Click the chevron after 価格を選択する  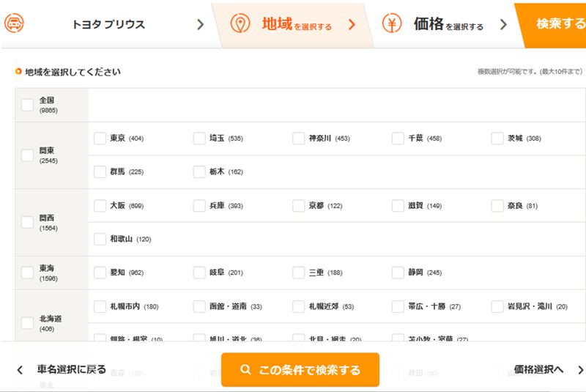point(503,25)
